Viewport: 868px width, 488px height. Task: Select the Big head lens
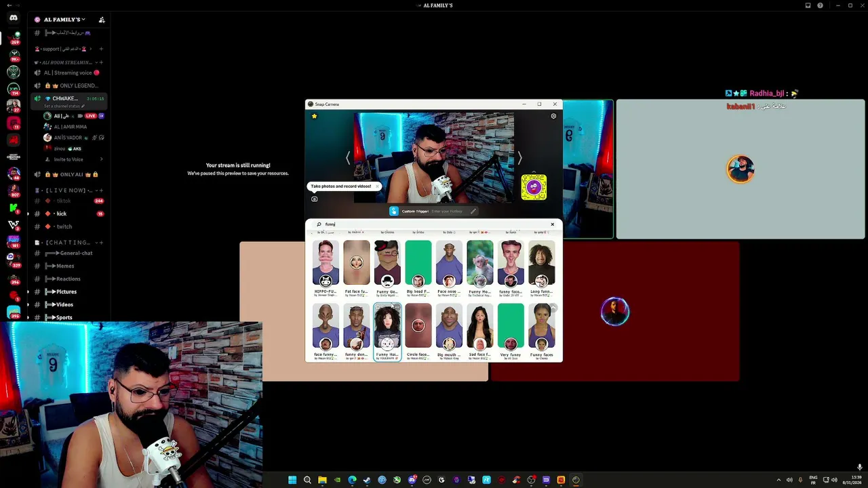point(418,268)
